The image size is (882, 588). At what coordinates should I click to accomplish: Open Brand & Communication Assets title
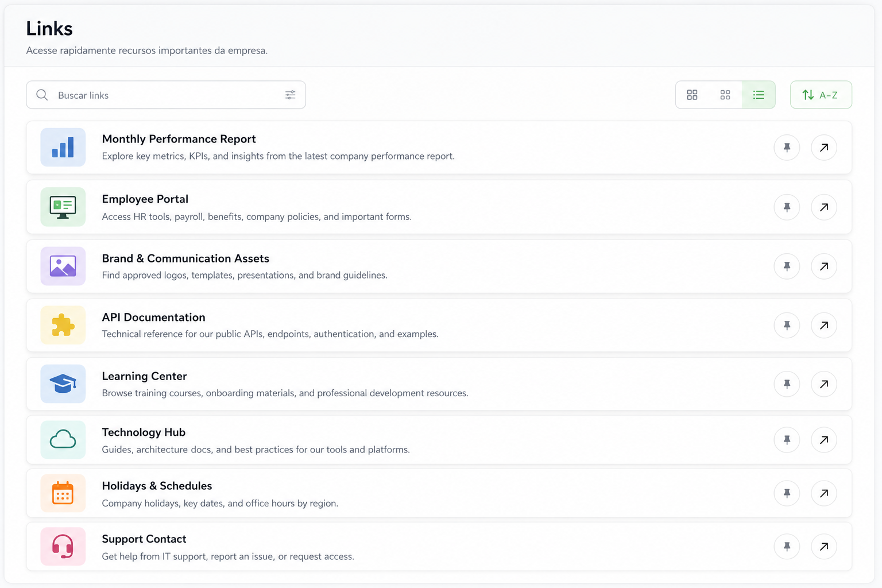click(x=185, y=259)
